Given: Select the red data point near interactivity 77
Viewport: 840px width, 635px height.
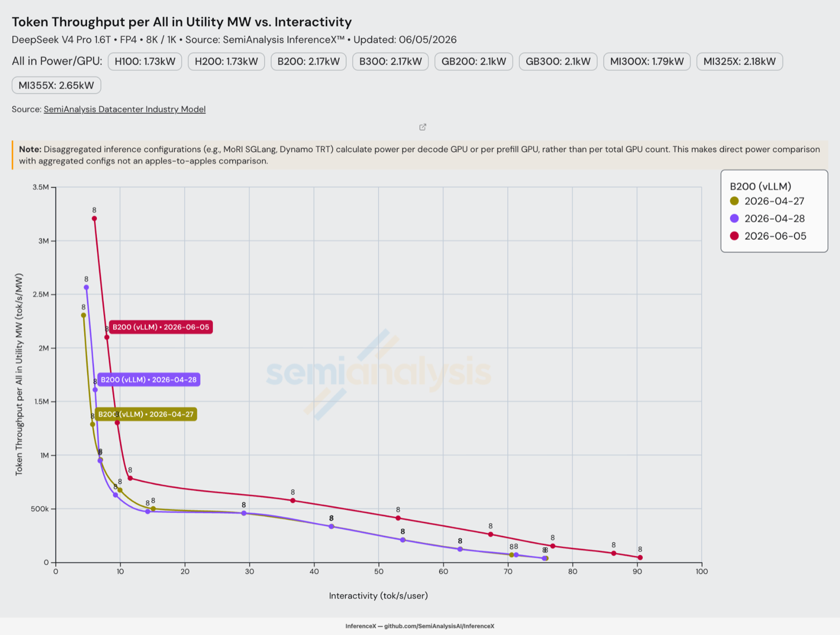Looking at the screenshot, I should tap(553, 546).
